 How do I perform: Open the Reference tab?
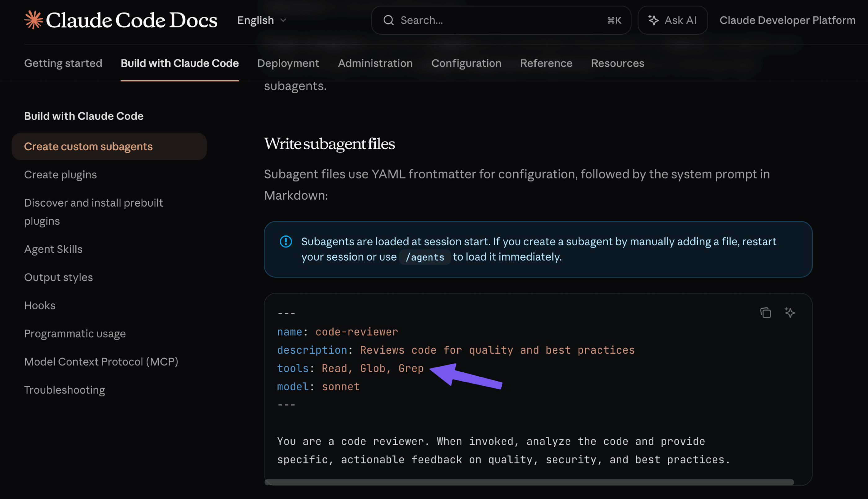coord(546,63)
